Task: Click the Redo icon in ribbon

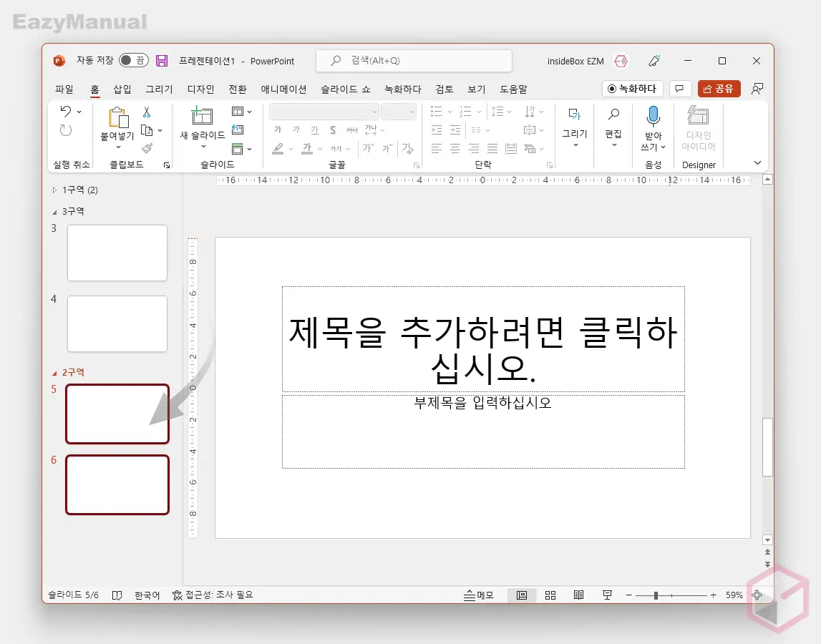Action: (x=65, y=130)
